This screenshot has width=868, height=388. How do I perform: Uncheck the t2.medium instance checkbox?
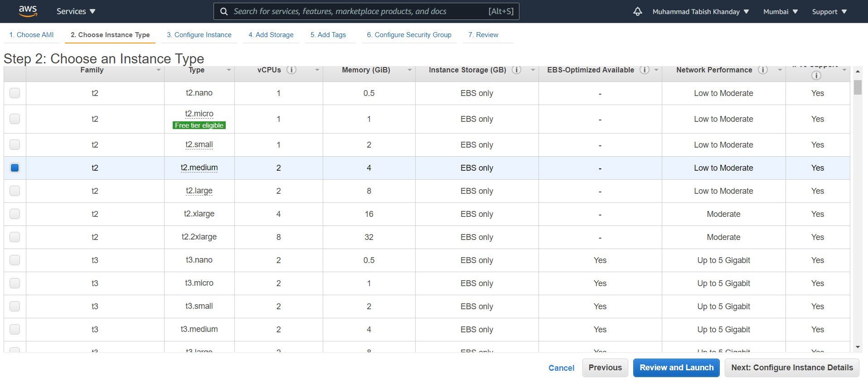[15, 168]
